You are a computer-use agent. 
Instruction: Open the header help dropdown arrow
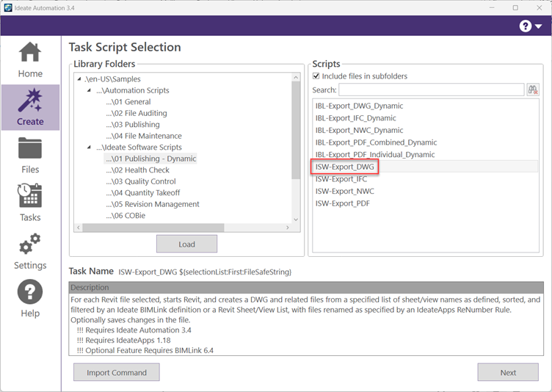point(539,26)
